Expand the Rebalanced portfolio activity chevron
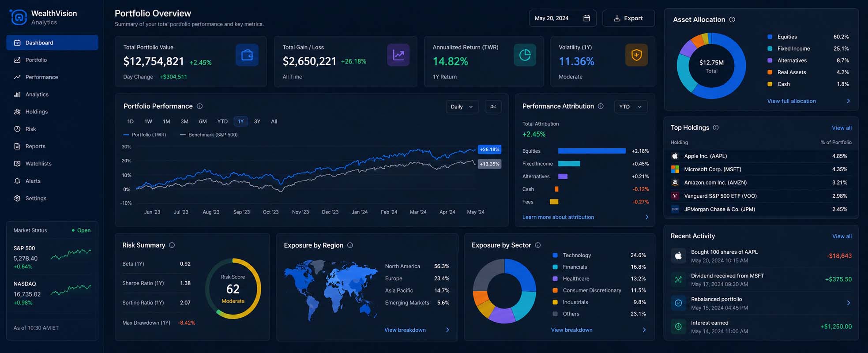This screenshot has width=868, height=353. point(848,303)
